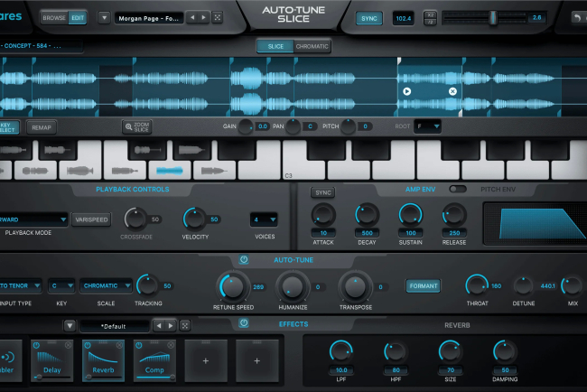
Task: Click the x2 tempo multiplier button
Action: click(x=430, y=15)
